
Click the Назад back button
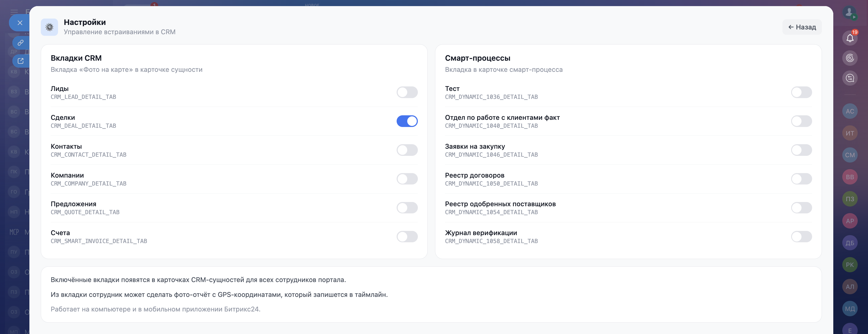point(801,27)
